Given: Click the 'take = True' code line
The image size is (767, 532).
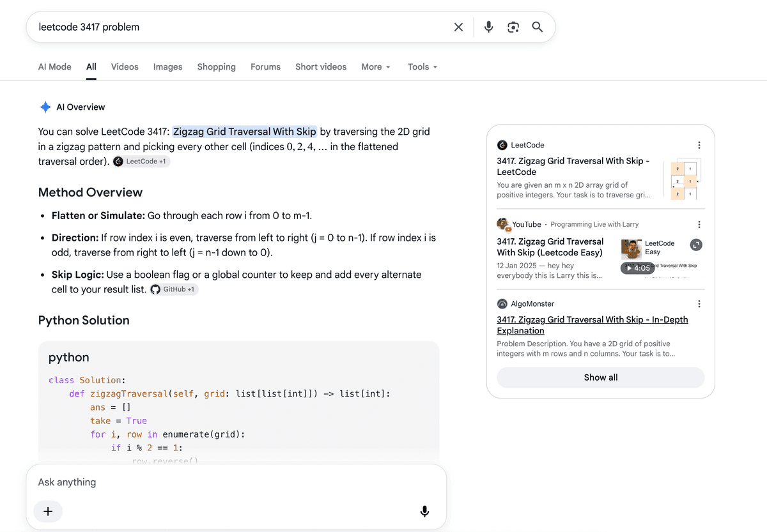Looking at the screenshot, I should (118, 421).
